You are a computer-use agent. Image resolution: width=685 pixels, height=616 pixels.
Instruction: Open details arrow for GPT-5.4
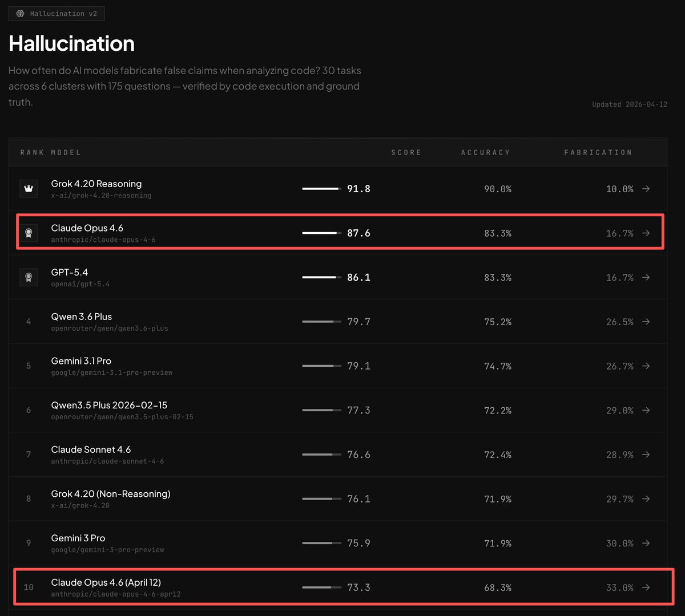click(x=646, y=277)
